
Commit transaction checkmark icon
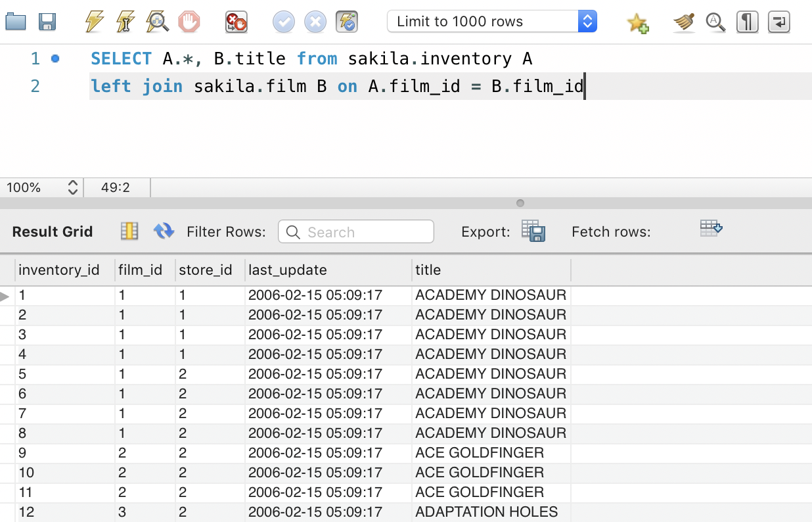click(x=284, y=22)
